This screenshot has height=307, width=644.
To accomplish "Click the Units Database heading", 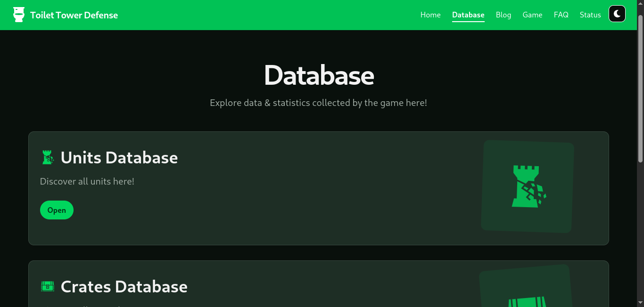I will click(119, 157).
